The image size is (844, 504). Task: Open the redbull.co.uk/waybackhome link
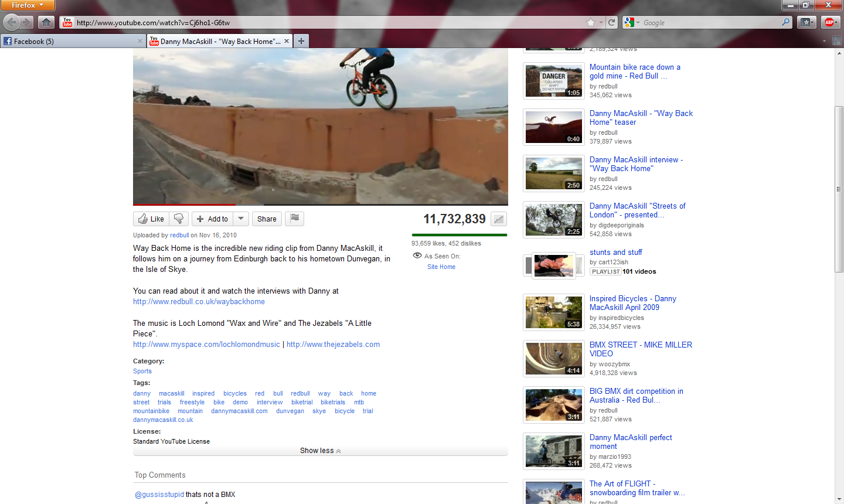[199, 301]
